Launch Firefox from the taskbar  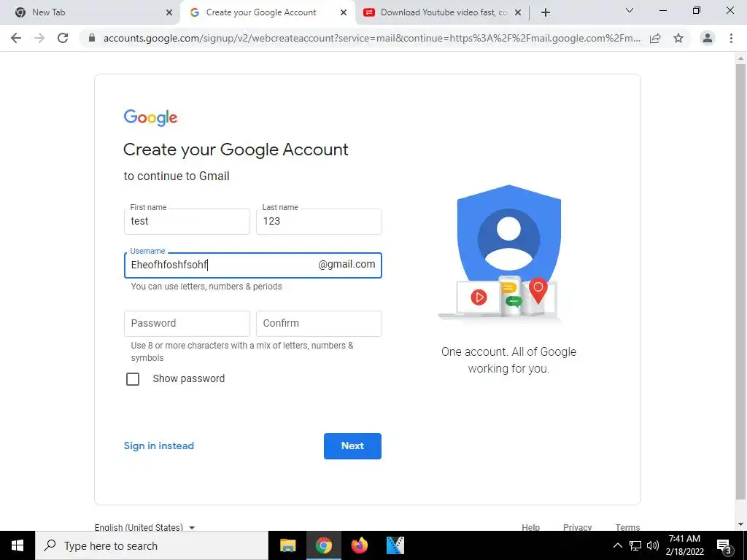359,545
